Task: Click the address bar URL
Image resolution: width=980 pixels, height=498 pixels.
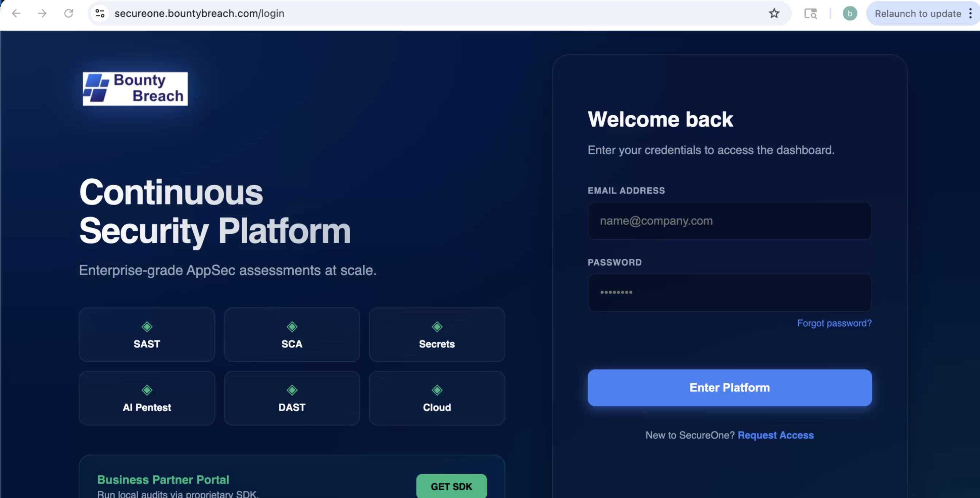Action: coord(199,14)
